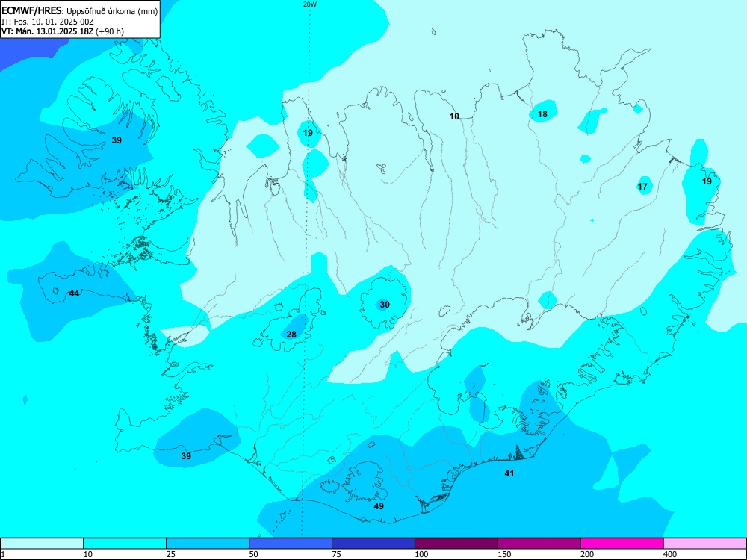
Task: Click the precipitation value 17
Action: pyautogui.click(x=642, y=187)
